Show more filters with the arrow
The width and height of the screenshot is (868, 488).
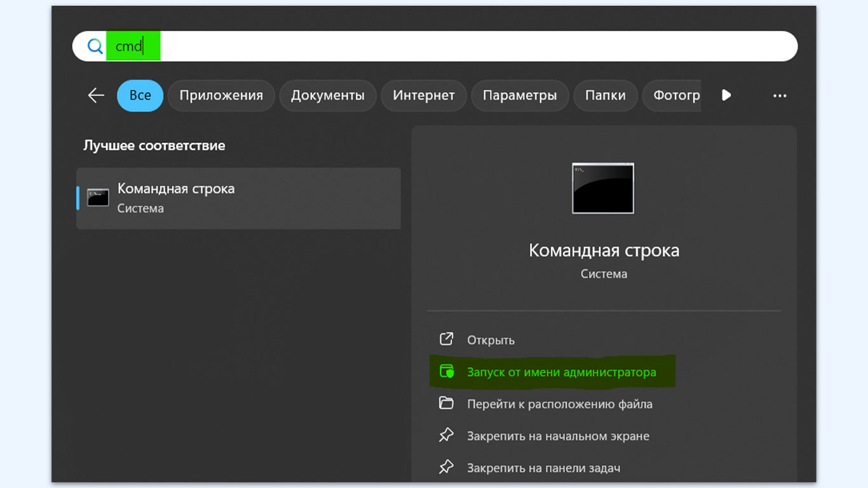(x=726, y=95)
